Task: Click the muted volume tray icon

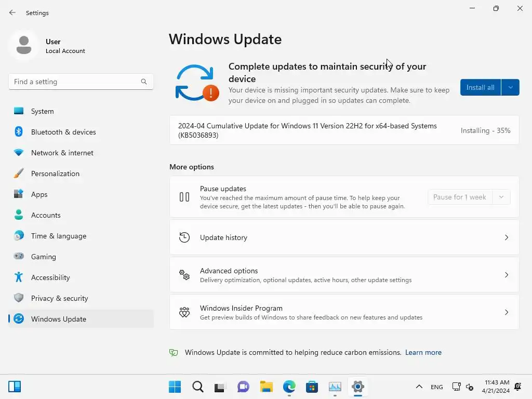Action: click(x=470, y=387)
